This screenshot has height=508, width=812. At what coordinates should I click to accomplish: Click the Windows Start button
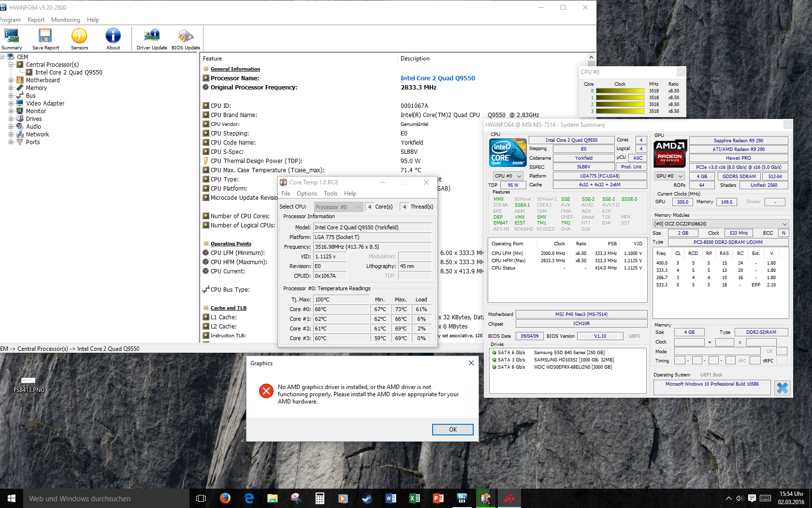[12, 498]
